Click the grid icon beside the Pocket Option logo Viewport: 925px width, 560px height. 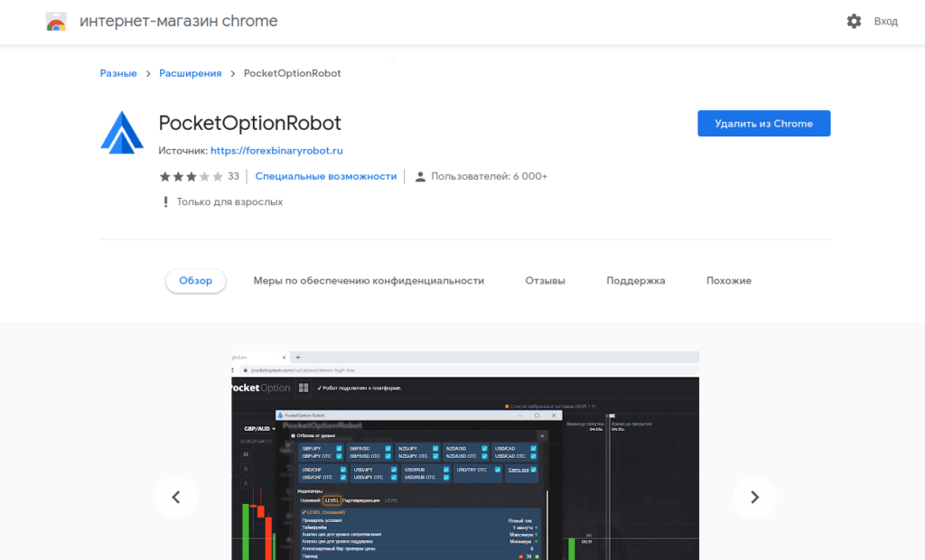tap(304, 387)
